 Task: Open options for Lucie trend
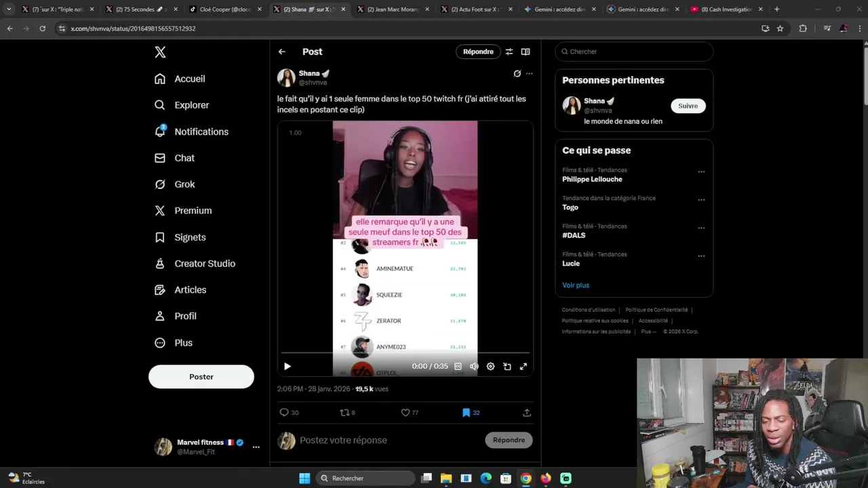701,256
